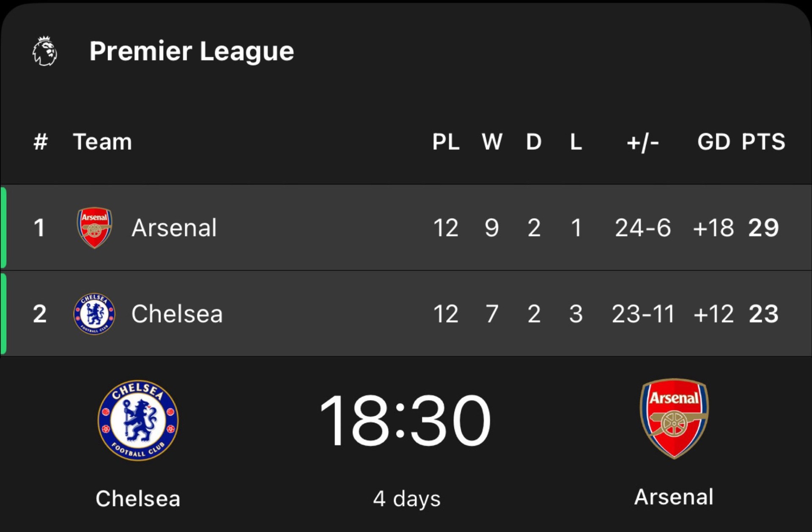
Task: Click the W wins column header
Action: coord(492,142)
